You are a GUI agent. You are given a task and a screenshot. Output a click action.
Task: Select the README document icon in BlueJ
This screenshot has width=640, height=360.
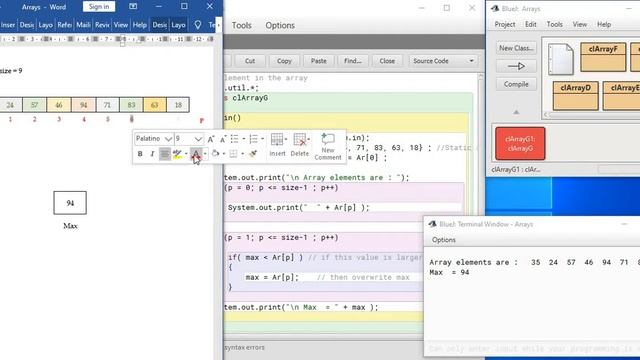(561, 59)
